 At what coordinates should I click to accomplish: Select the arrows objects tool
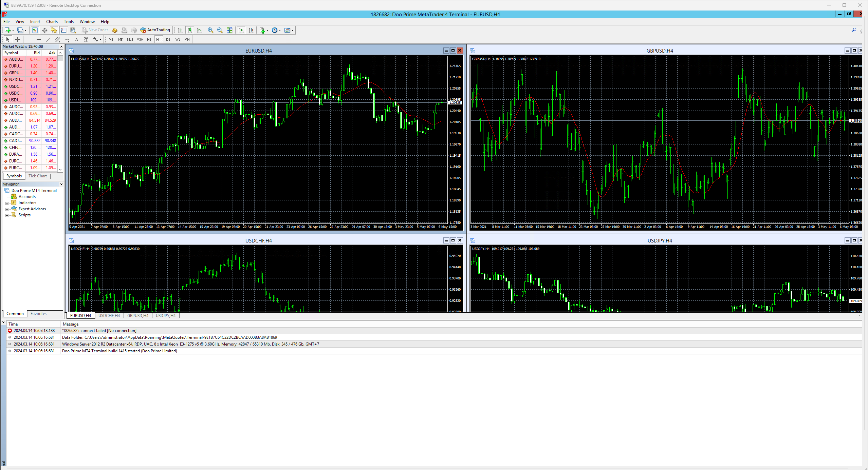pos(96,40)
